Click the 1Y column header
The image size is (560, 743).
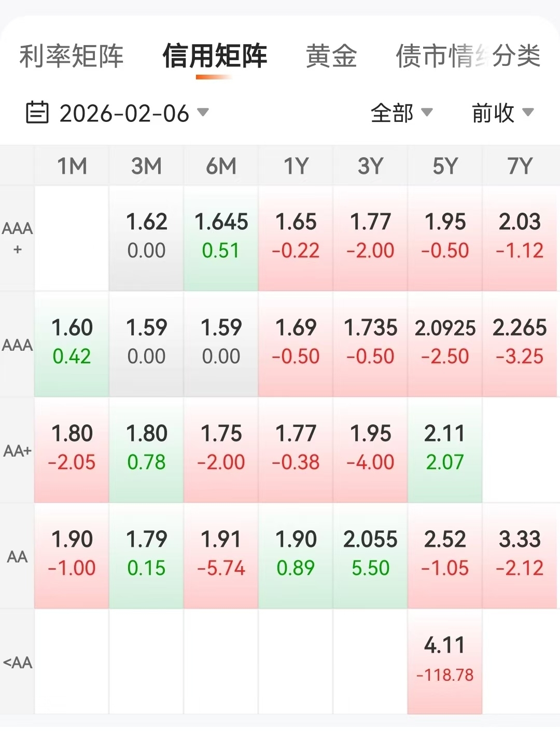tap(296, 166)
